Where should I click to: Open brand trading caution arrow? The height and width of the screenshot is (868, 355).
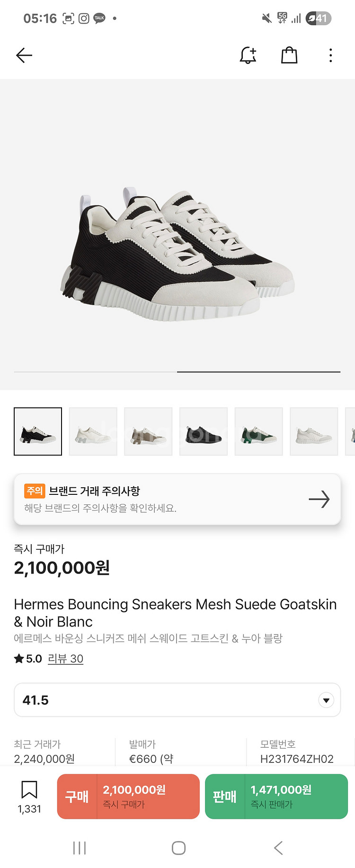pyautogui.click(x=319, y=499)
